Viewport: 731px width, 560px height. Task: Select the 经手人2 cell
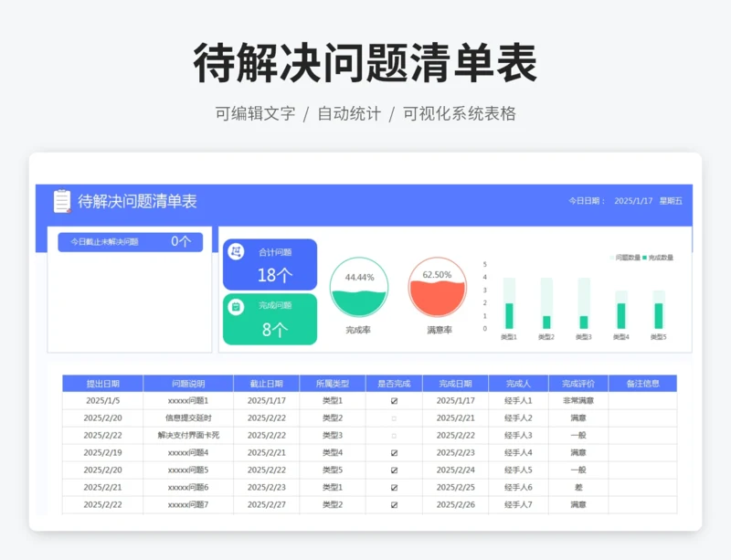[x=518, y=418]
